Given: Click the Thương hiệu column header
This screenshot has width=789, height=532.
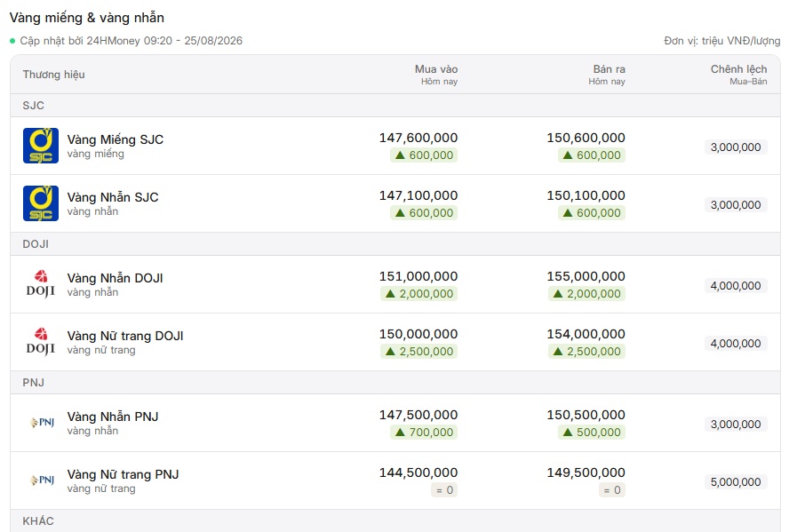Looking at the screenshot, I should [x=54, y=75].
